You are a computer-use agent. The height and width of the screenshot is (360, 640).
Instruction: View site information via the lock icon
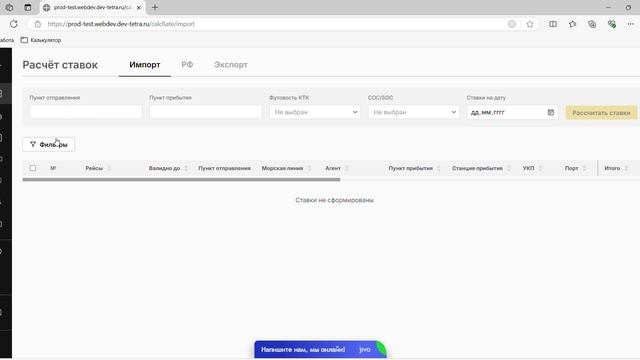click(x=38, y=24)
